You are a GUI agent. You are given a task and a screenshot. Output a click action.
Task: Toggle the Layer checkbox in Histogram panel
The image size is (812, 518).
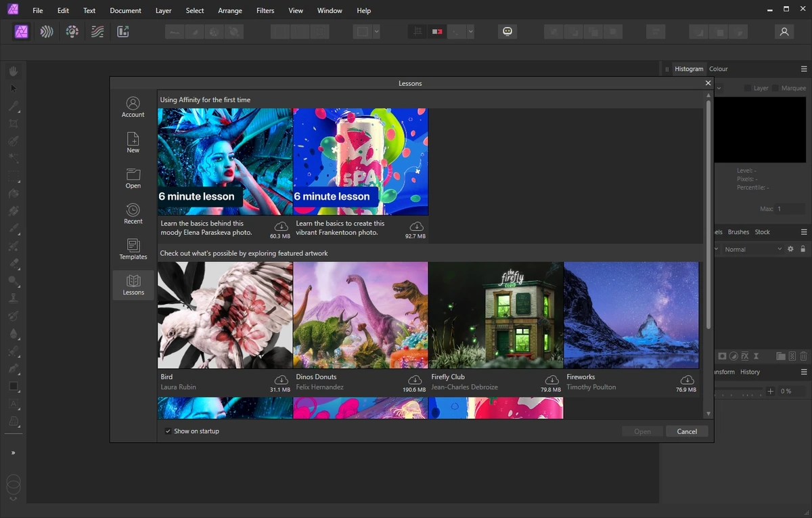[x=748, y=88]
